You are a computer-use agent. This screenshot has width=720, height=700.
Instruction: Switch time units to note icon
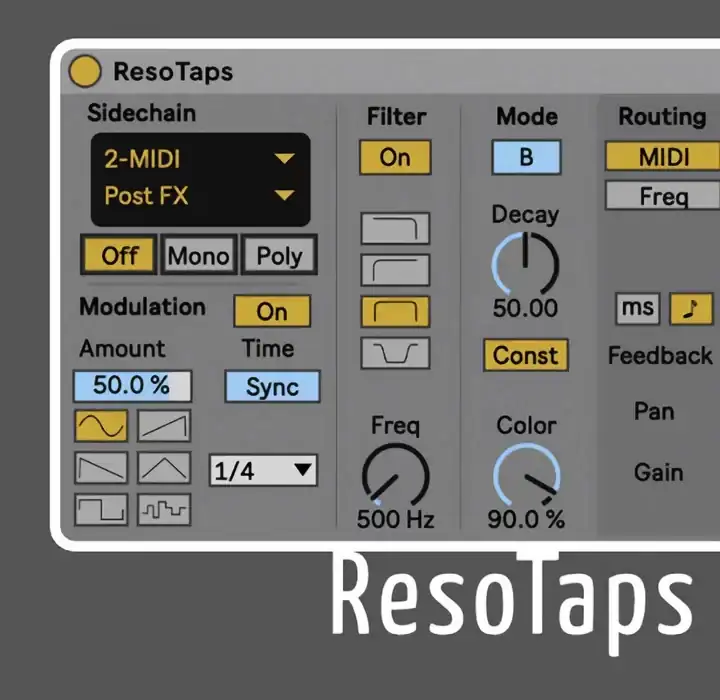coord(692,308)
